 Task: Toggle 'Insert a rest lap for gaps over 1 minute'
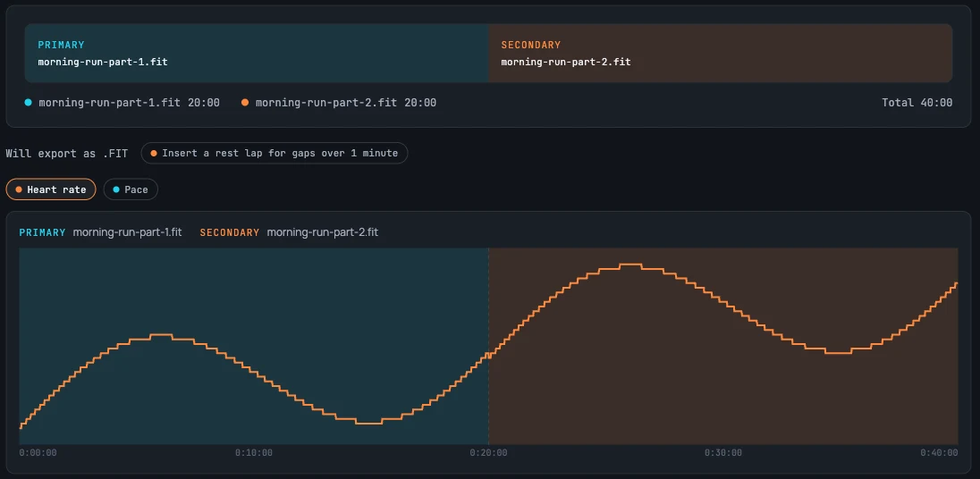(275, 153)
